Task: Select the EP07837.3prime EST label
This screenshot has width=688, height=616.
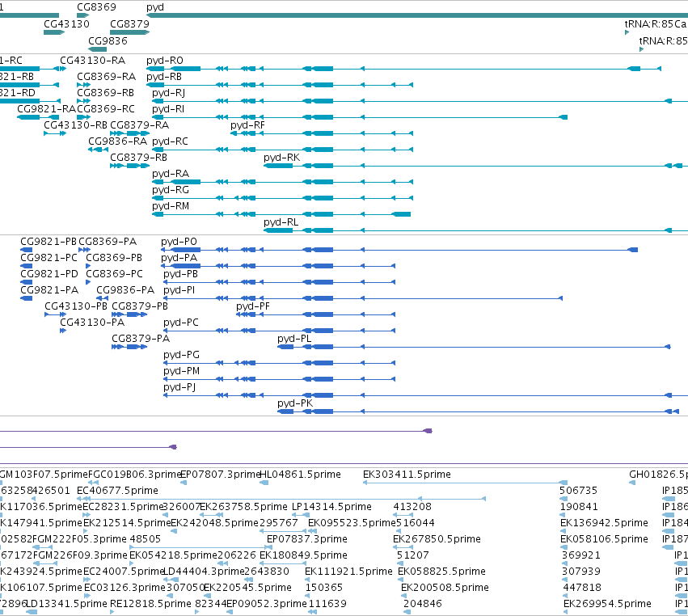Action: (307, 539)
